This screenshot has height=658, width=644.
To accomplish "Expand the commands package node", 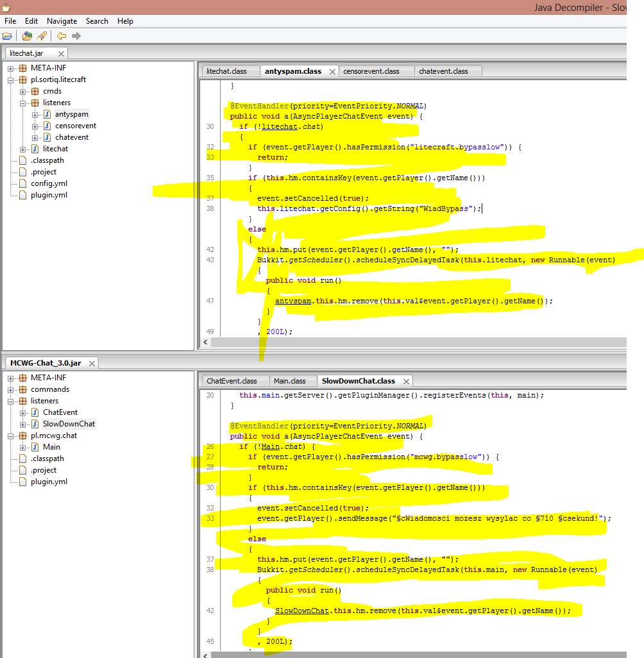I will (x=10, y=390).
